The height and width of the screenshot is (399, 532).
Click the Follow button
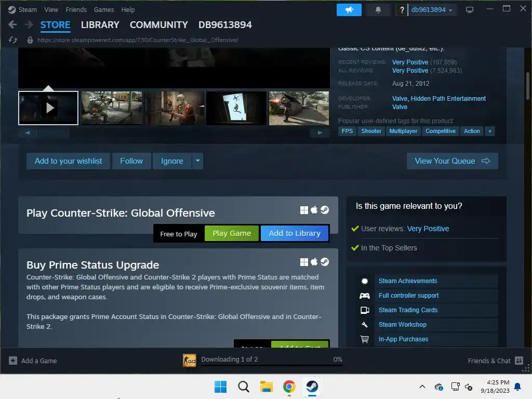[131, 161]
